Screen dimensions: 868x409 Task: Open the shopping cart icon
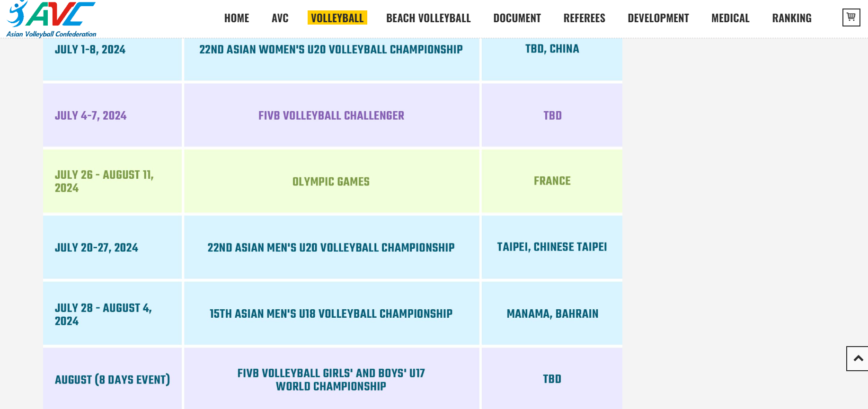coord(851,17)
